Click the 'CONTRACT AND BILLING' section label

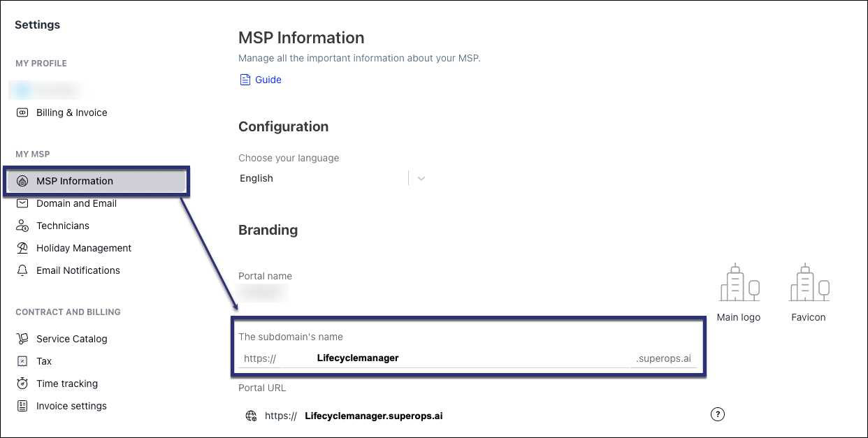[x=68, y=312]
